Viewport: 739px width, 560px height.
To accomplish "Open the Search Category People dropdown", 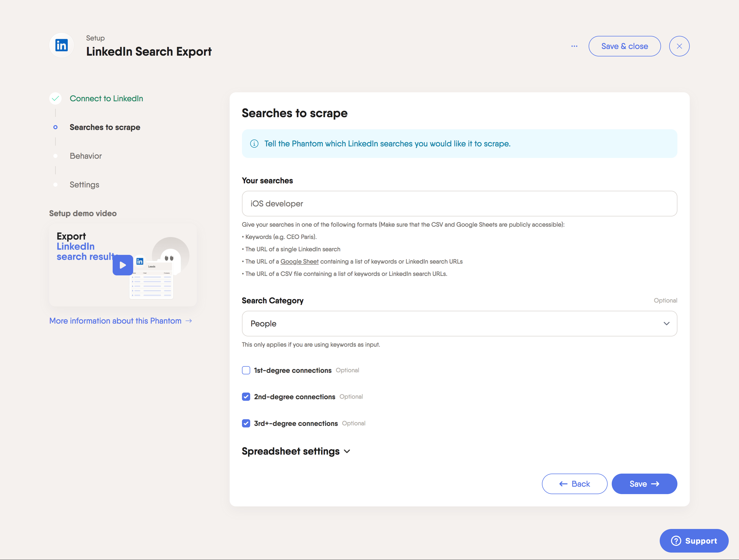I will coord(459,324).
